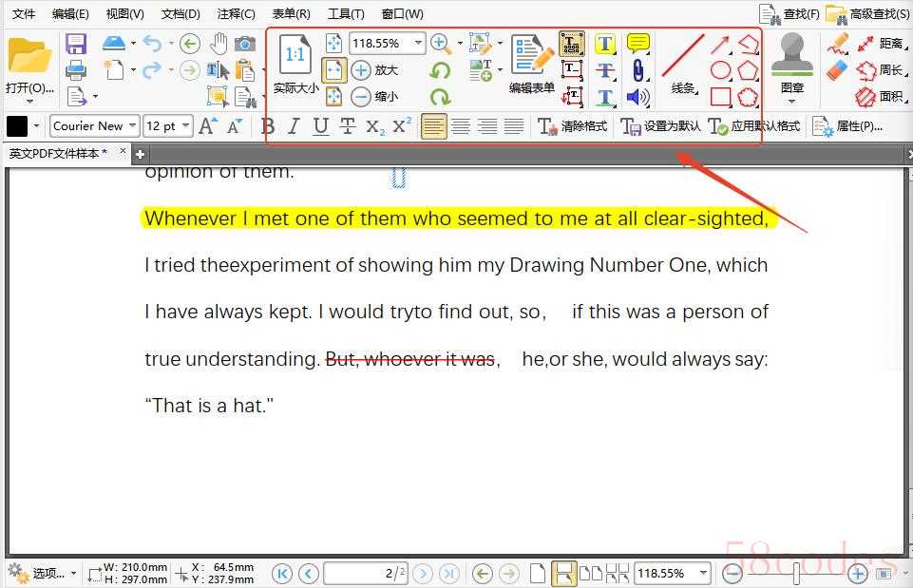
Task: Click the Snapshot camera tool
Action: coord(245,44)
